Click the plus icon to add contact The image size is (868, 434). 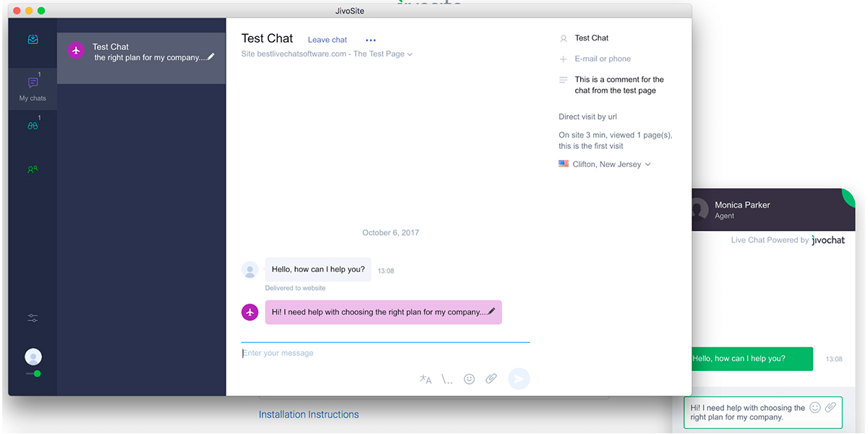click(563, 59)
